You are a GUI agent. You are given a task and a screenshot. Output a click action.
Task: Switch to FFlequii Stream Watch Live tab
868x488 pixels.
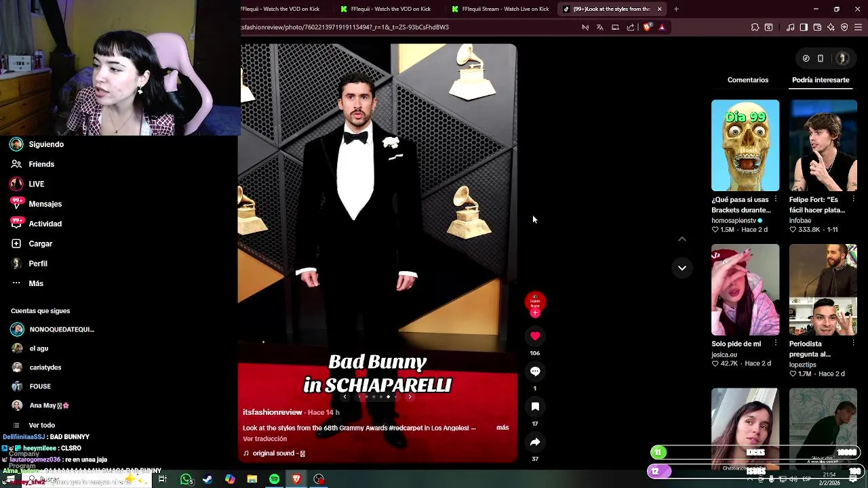[x=500, y=9]
